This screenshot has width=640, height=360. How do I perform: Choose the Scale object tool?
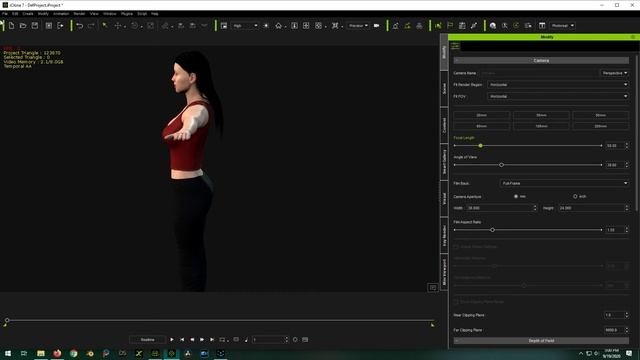(151, 26)
